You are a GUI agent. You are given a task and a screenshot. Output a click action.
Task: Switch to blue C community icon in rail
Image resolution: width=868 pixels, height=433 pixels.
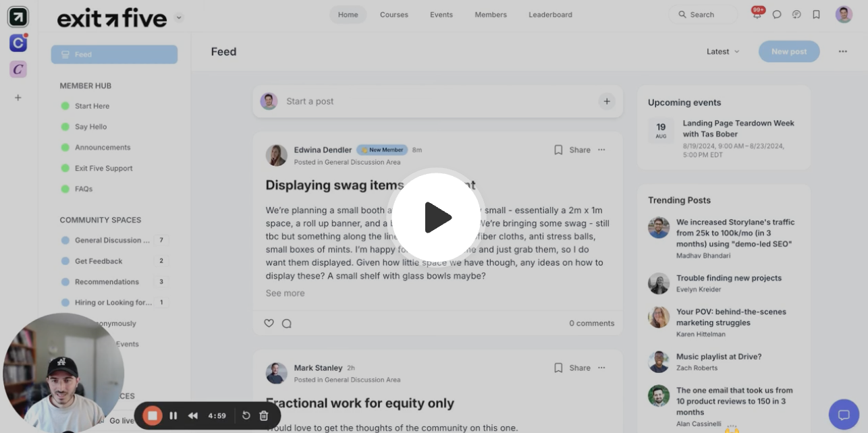point(18,43)
